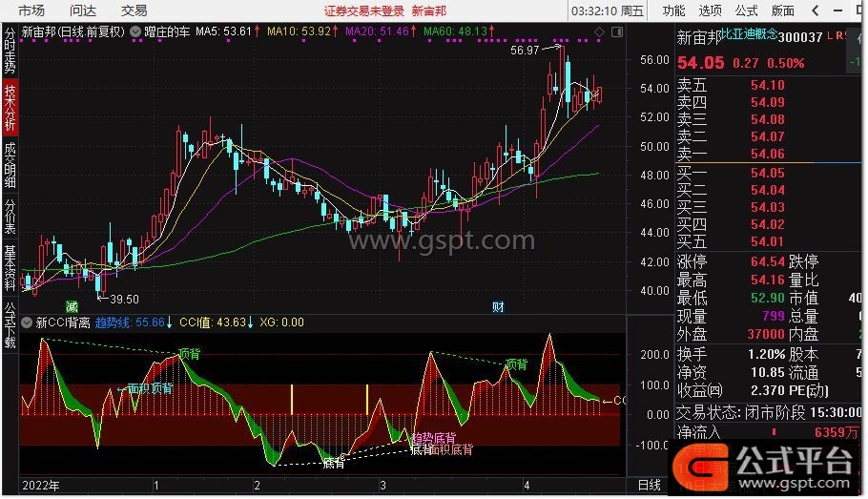Image resolution: width=868 pixels, height=499 pixels.
Task: Open the 选项 menu
Action: 711,10
